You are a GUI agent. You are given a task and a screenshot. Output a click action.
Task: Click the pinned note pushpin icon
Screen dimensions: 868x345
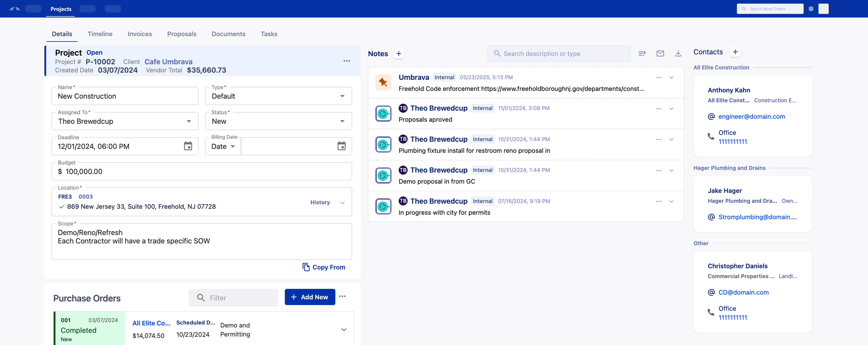point(383,82)
